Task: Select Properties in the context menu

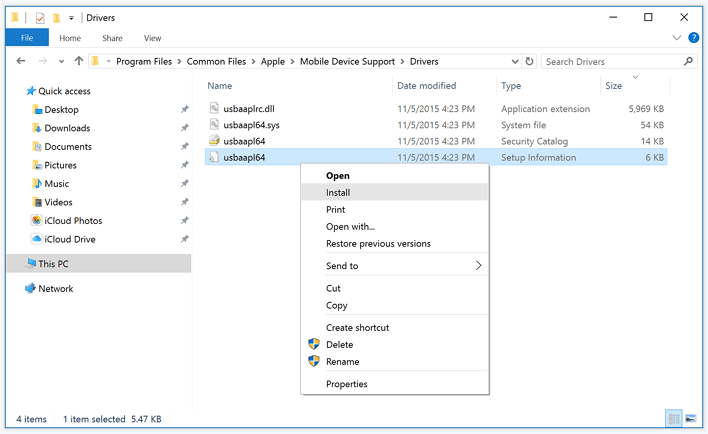Action: (x=347, y=384)
